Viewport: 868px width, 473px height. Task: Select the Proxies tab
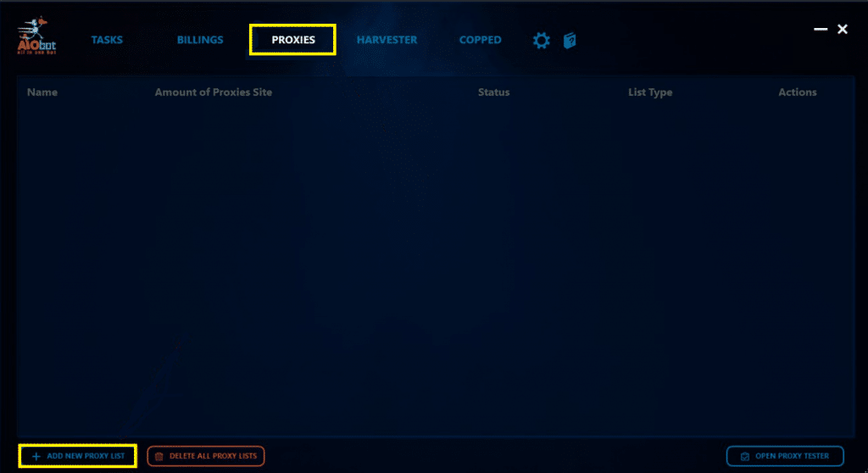point(292,40)
